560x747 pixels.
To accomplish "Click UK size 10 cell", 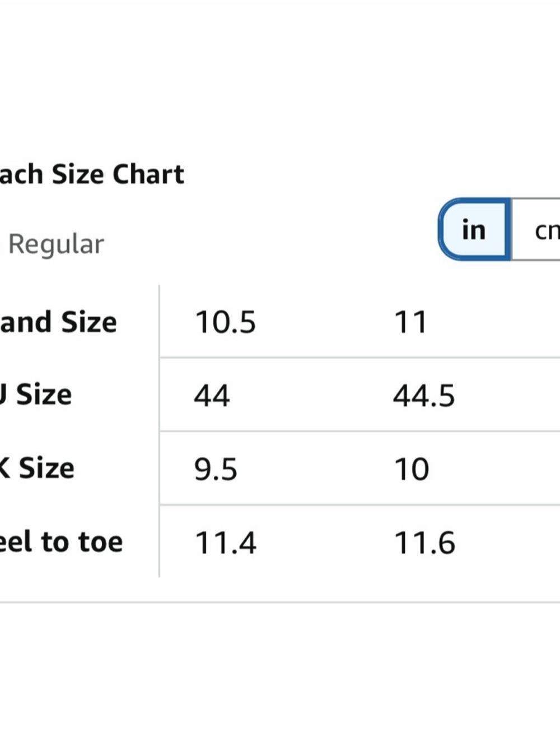I will tap(412, 469).
